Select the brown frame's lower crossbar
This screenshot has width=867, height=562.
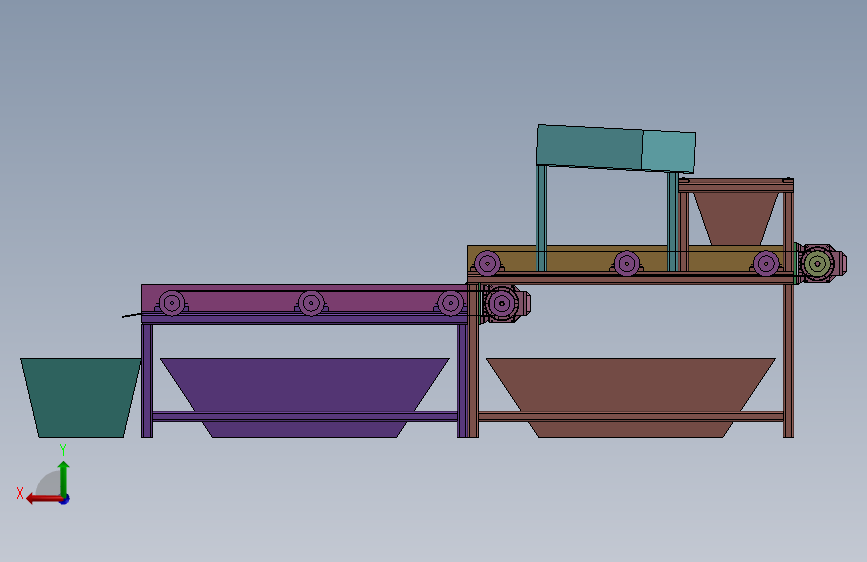(631, 417)
